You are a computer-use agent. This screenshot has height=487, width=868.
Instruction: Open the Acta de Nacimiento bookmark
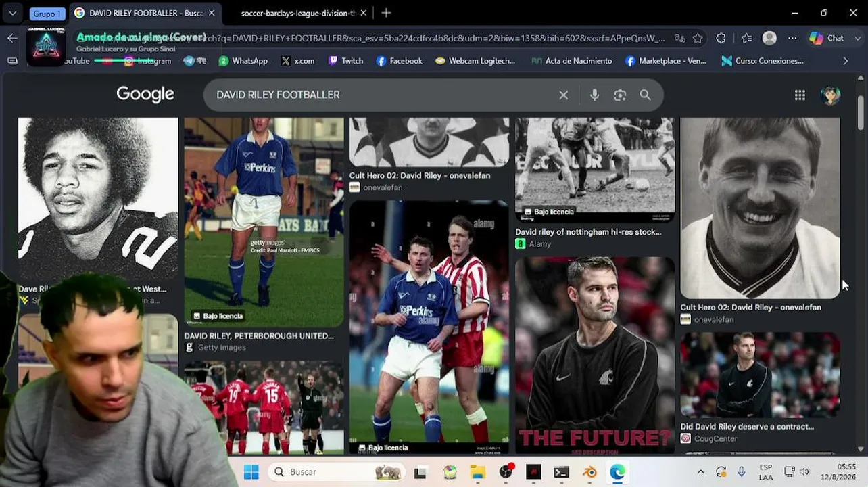pos(571,61)
